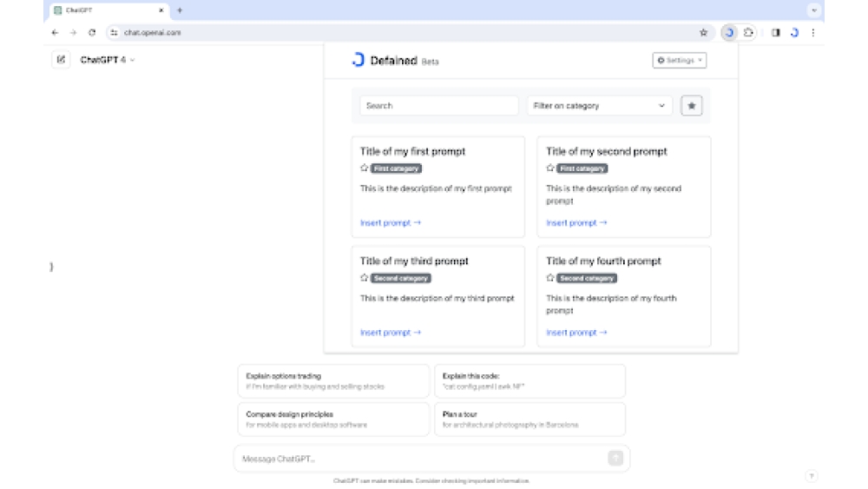Click the Title of my second prompt heading

tap(606, 151)
